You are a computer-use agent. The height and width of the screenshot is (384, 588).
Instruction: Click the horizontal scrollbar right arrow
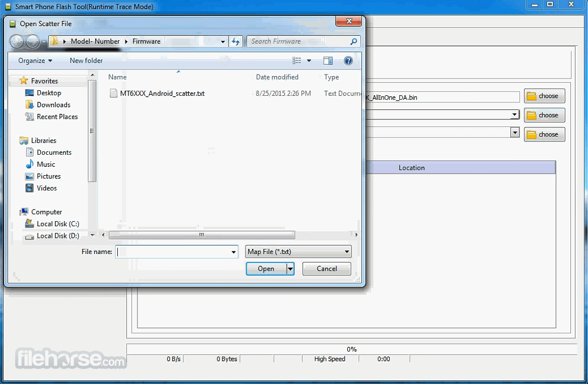pos(356,235)
